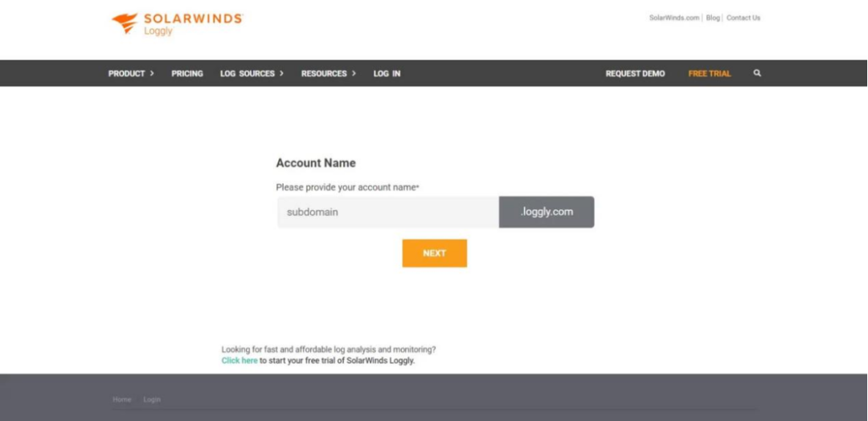This screenshot has height=421, width=868.
Task: Open the Pricing menu item
Action: click(187, 73)
